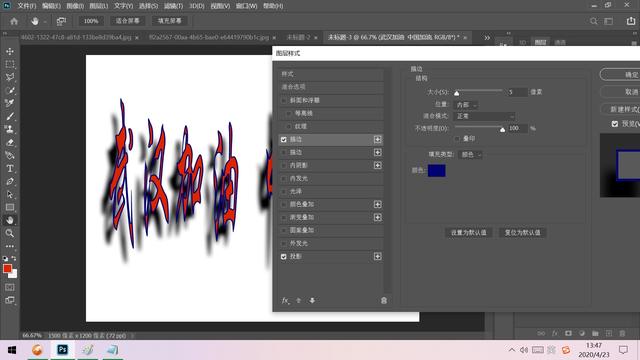The height and width of the screenshot is (360, 640).
Task: Enable 纹理 checkbox
Action: [x=289, y=127]
